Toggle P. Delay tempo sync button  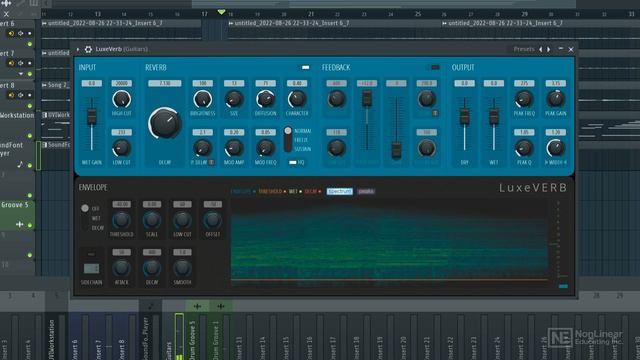(211, 162)
